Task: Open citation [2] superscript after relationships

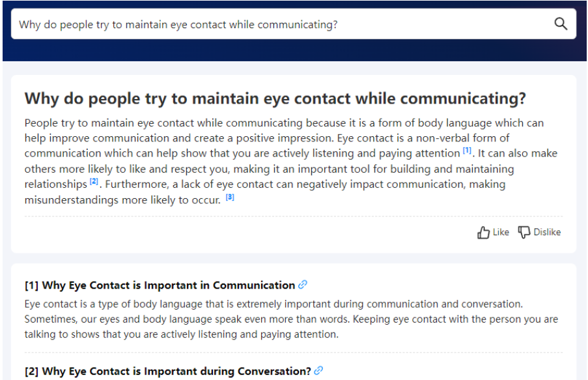Action: pos(94,182)
